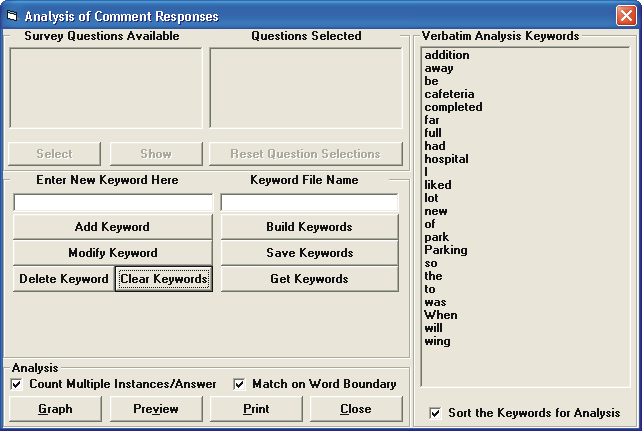Select keyword 'lot' in the list
642x431 pixels.
point(431,198)
